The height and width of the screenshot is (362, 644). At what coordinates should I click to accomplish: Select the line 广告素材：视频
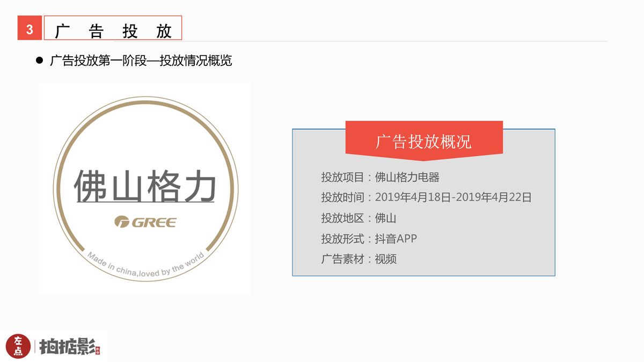tap(358, 259)
